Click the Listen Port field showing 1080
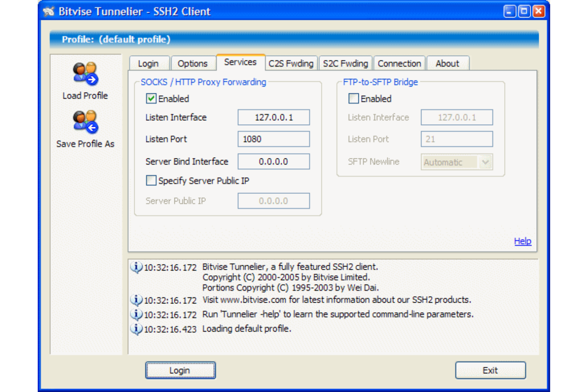 coord(273,139)
